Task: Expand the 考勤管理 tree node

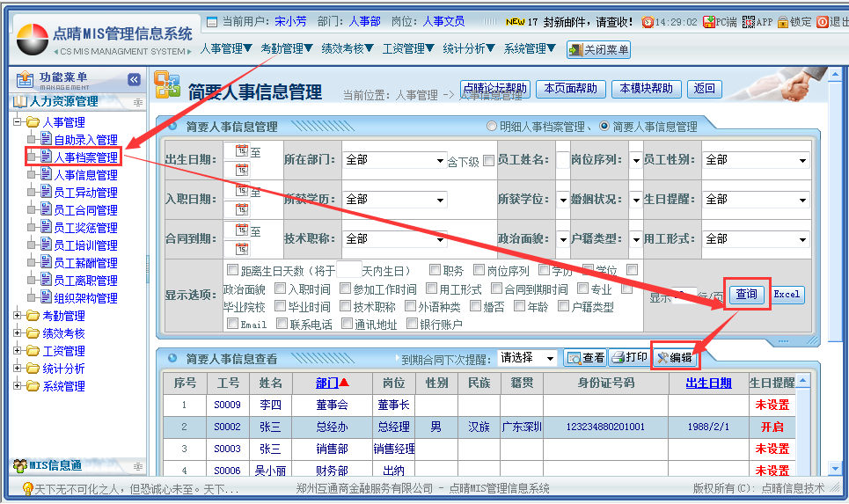Action: pos(18,316)
